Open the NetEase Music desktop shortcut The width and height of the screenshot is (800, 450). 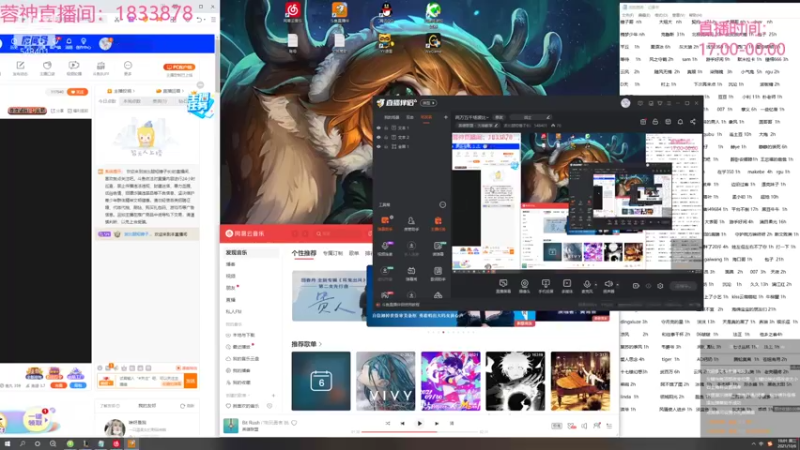293,11
